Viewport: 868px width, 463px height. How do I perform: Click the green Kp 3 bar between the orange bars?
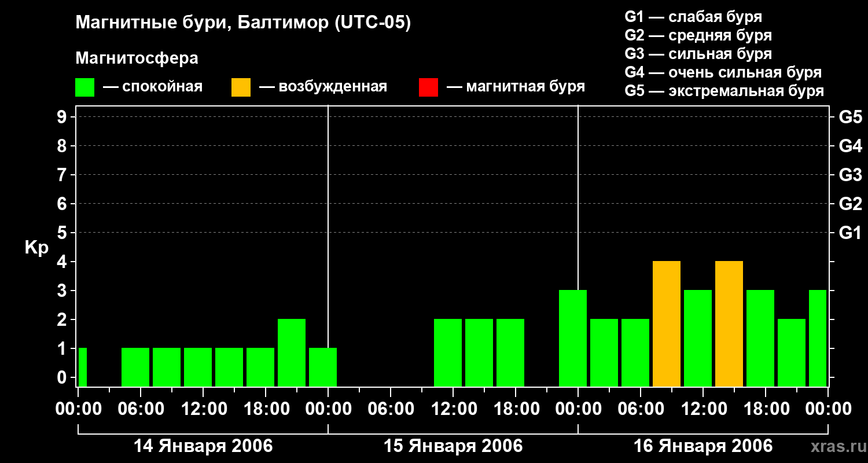coord(698,338)
